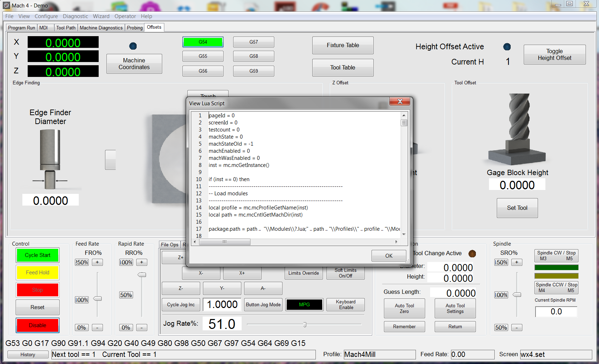The height and width of the screenshot is (364, 599).
Task: Open the Configure menu
Action: pyautogui.click(x=46, y=16)
